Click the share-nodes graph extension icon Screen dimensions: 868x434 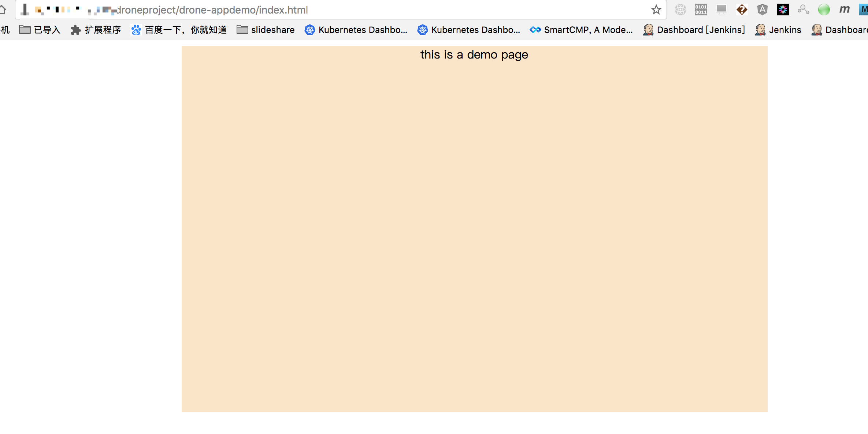pyautogui.click(x=803, y=10)
